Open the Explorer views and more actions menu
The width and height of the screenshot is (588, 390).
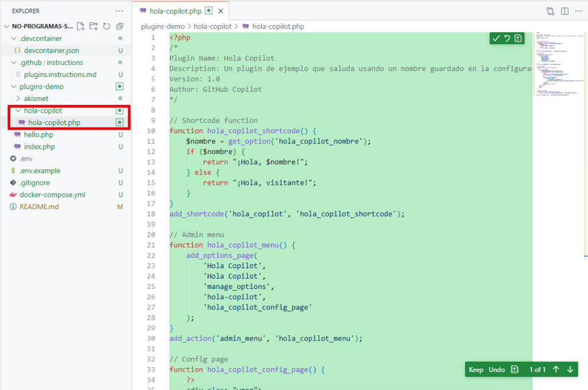119,11
